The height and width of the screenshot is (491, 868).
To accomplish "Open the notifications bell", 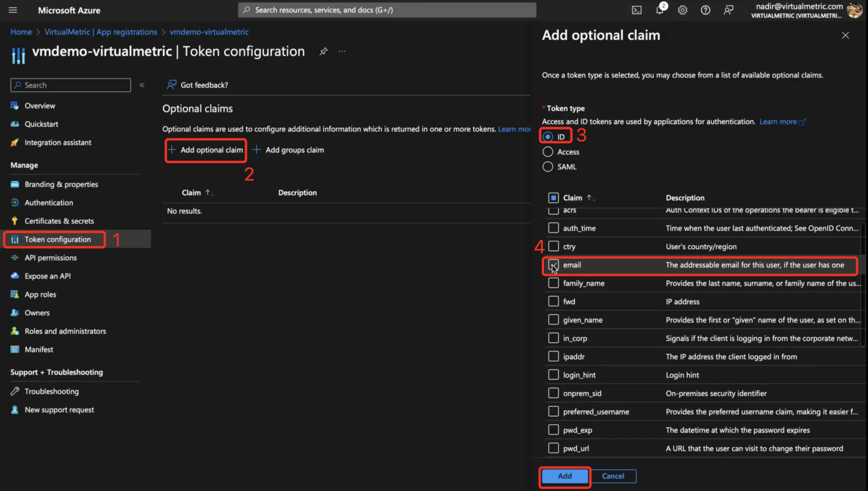I will (x=660, y=10).
